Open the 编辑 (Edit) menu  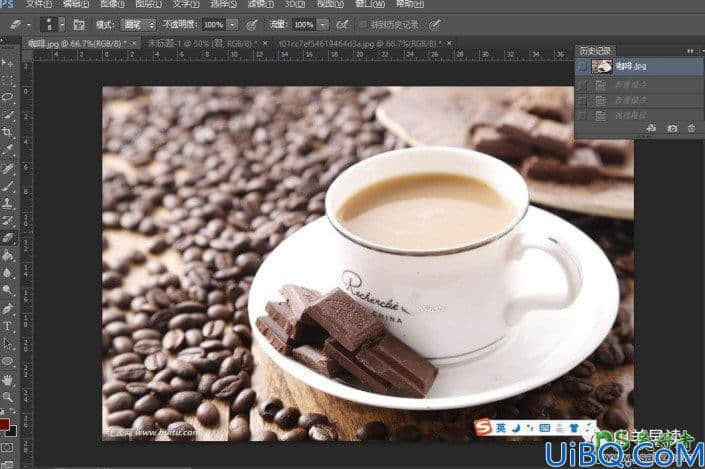(76, 4)
